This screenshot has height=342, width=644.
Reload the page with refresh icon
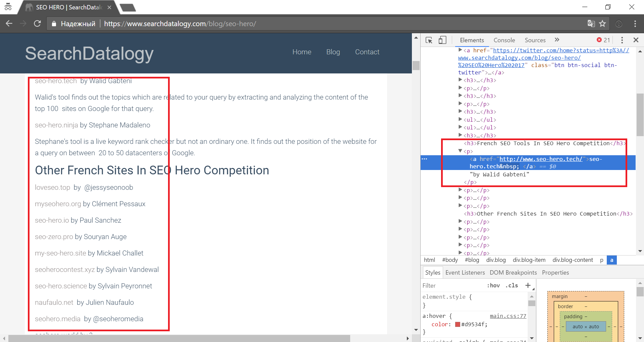tap(37, 23)
